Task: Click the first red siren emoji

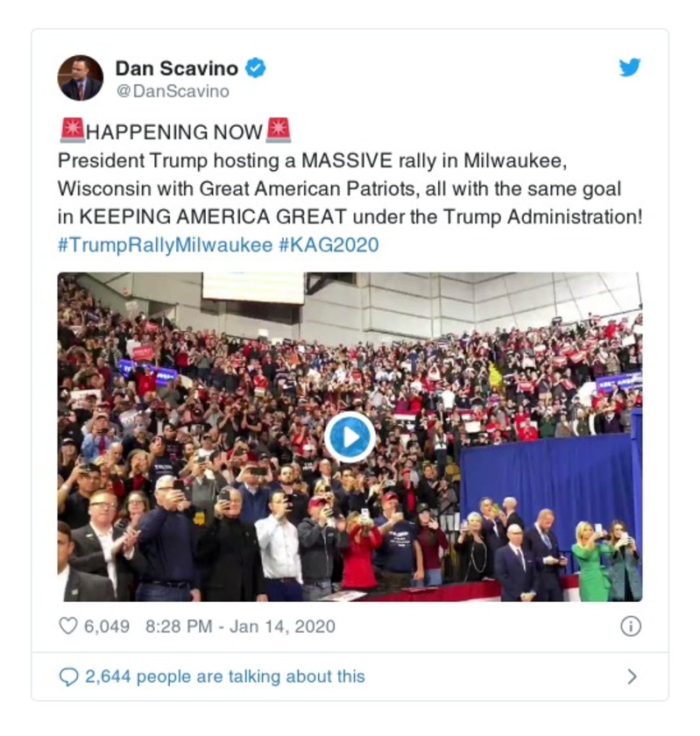Action: (73, 131)
